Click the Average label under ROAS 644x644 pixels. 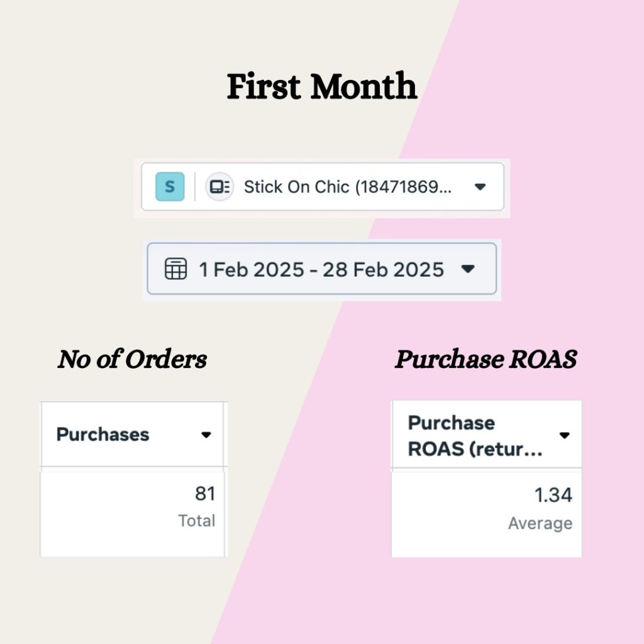[x=540, y=523]
